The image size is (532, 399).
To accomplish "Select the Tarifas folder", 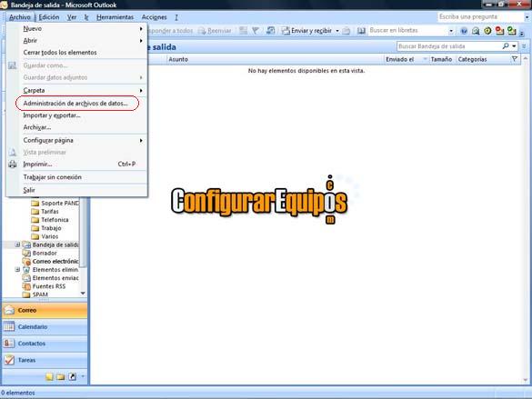I will coord(45,212).
